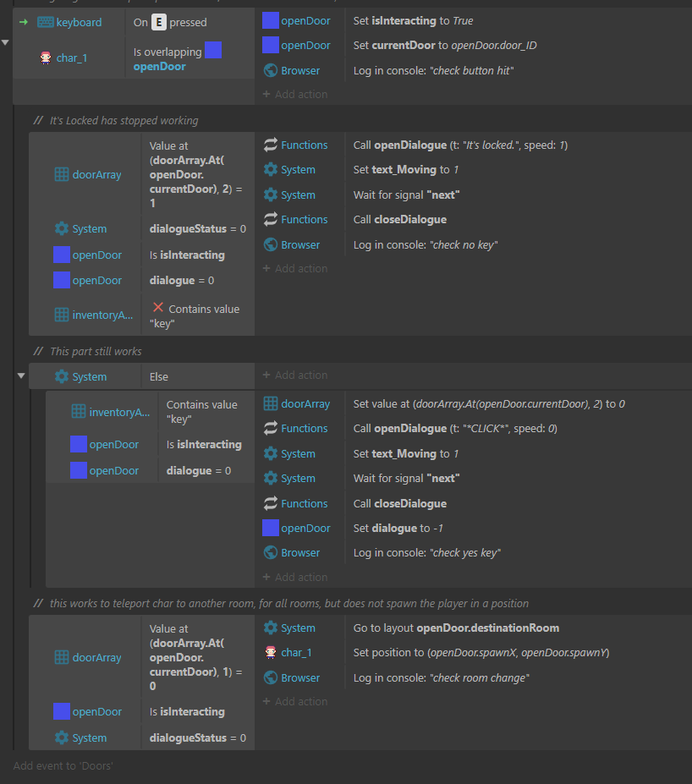Image resolution: width=692 pixels, height=784 pixels.
Task: Click Add action below "check room change"
Action: (295, 701)
